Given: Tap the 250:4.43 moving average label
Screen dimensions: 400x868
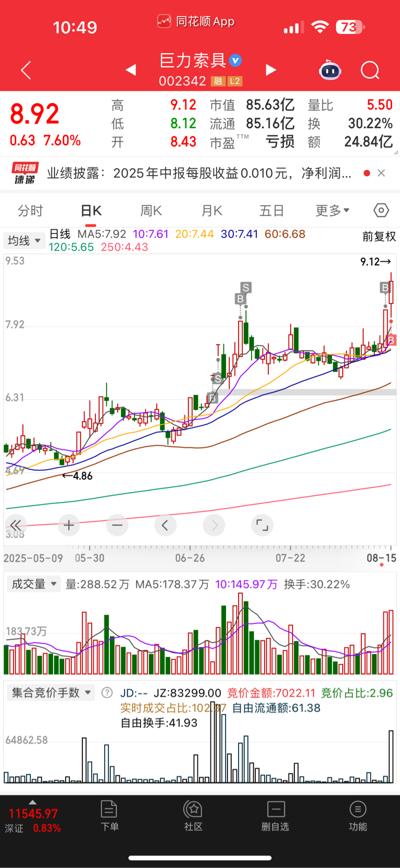Looking at the screenshot, I should pos(124,247).
